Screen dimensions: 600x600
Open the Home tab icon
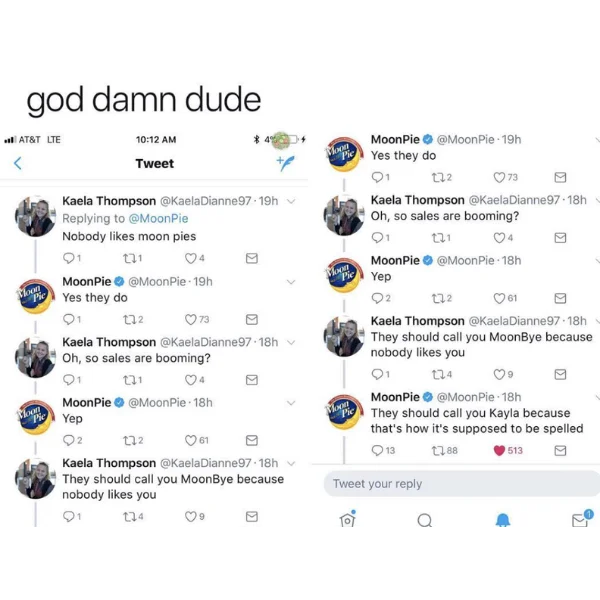coord(347,519)
